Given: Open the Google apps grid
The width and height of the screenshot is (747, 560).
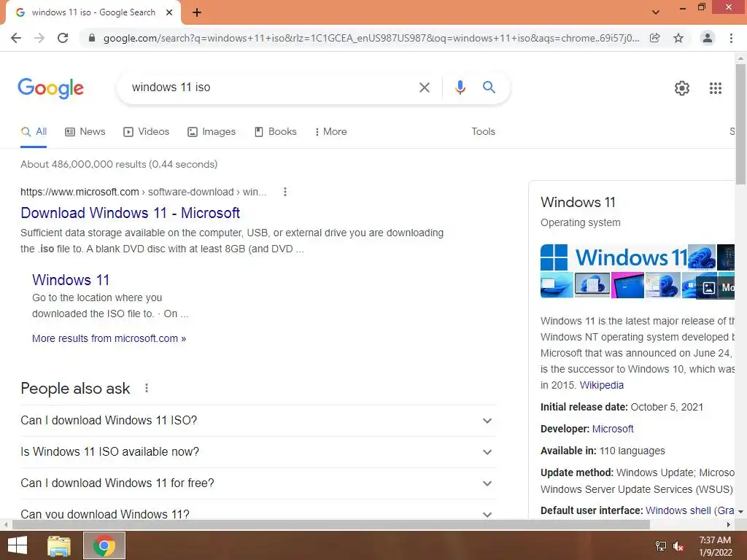Looking at the screenshot, I should tap(716, 88).
